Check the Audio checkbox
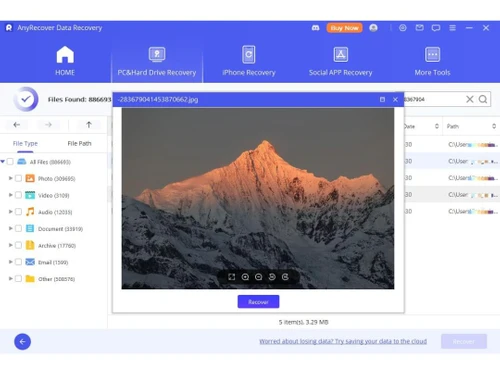500x375 pixels. (x=18, y=212)
